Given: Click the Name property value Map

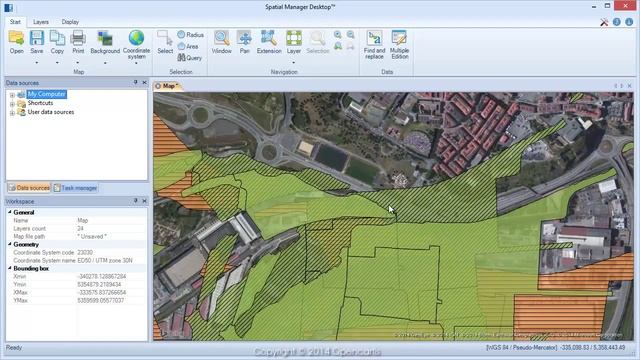Looking at the screenshot, I should [83, 220].
